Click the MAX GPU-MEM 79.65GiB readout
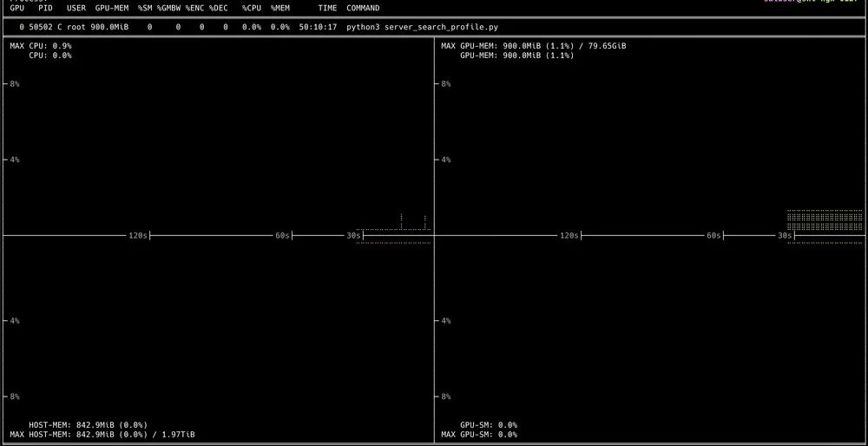868x446 pixels. coord(533,46)
